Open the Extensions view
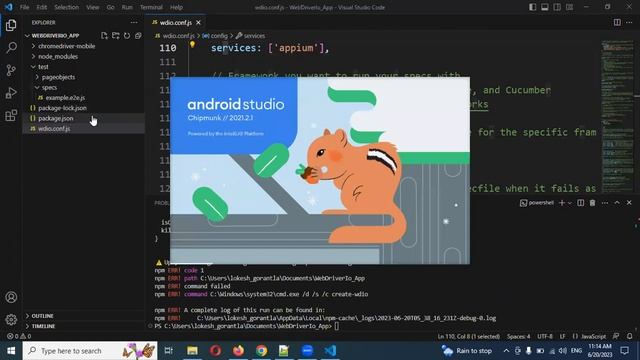The image size is (640, 360). click(11, 116)
